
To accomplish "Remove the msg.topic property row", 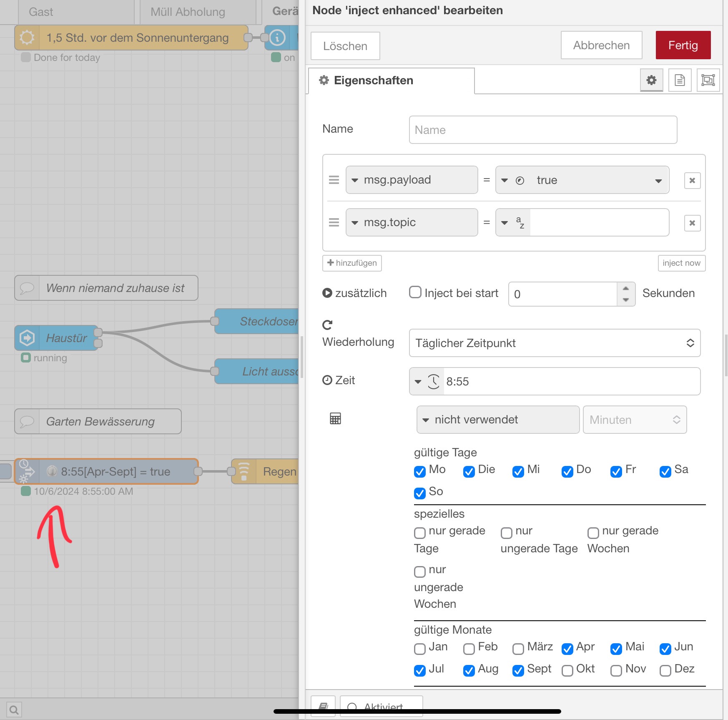I will (692, 223).
